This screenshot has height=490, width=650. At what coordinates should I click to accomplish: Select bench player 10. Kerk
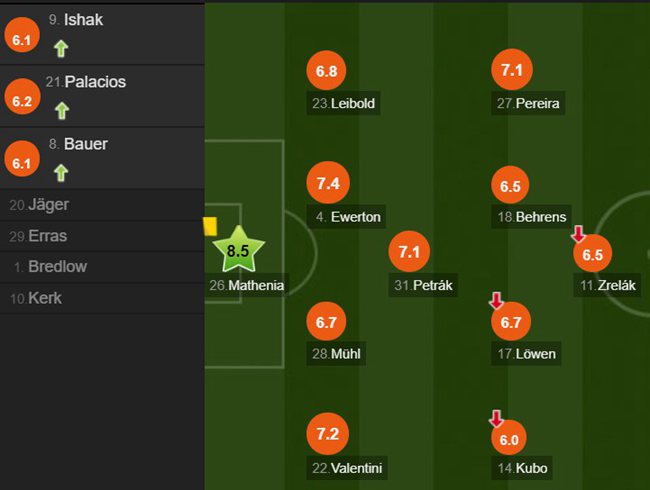[102, 298]
